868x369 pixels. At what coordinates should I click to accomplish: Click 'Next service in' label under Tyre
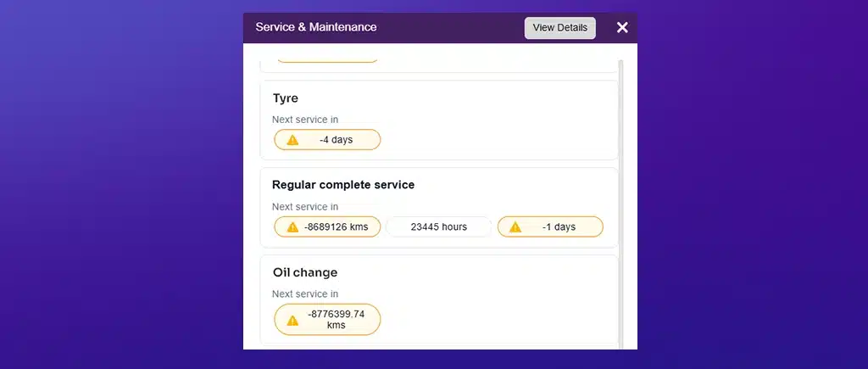(305, 120)
